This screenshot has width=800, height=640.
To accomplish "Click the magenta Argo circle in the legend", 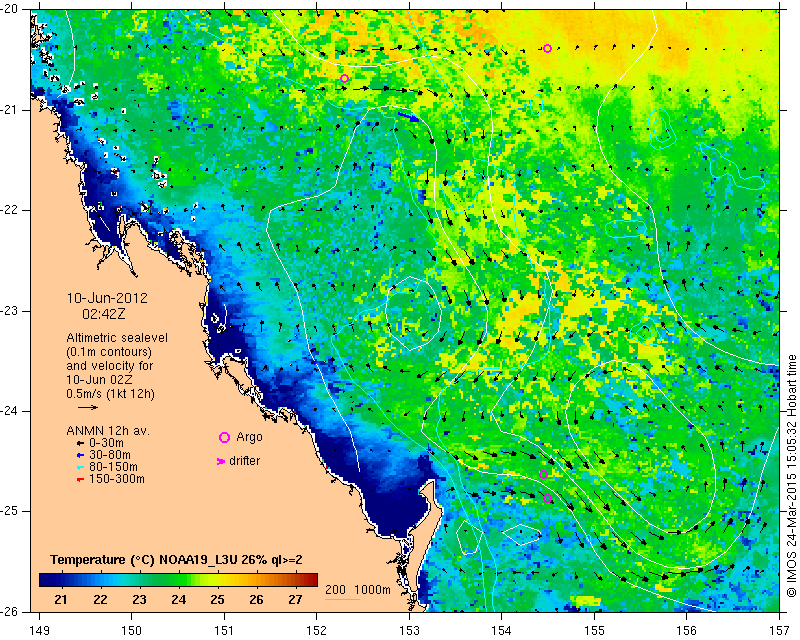I will coord(224,437).
